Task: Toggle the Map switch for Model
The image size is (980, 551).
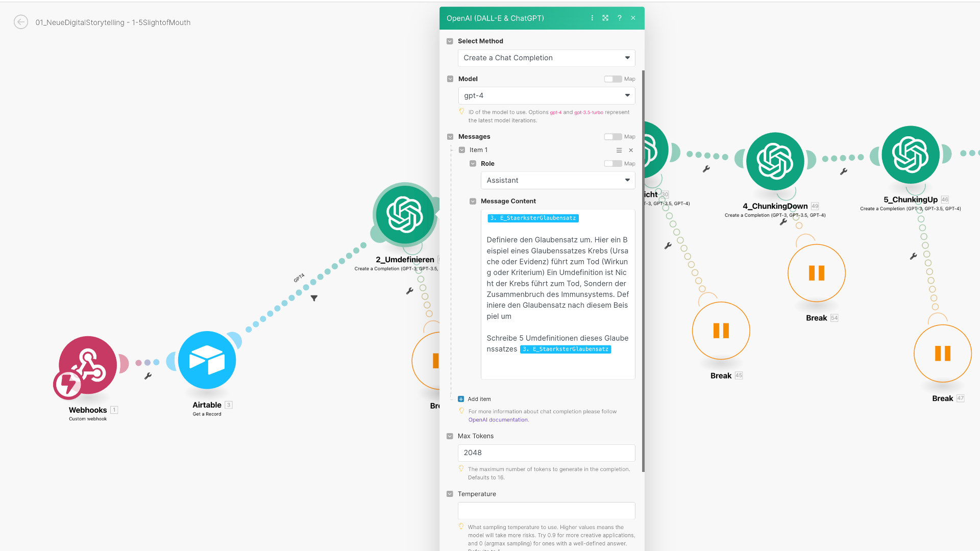Action: click(612, 79)
